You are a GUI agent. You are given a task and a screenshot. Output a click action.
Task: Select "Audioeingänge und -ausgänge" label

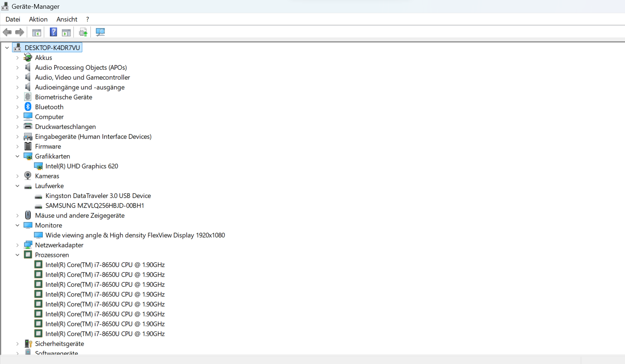80,87
